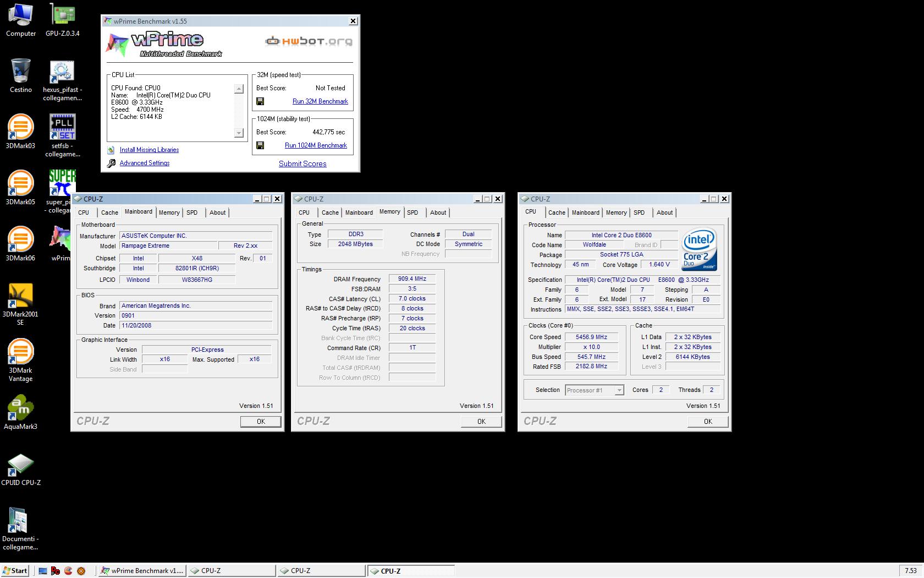
Task: Click the Run 32M Benchmark link
Action: 320,101
